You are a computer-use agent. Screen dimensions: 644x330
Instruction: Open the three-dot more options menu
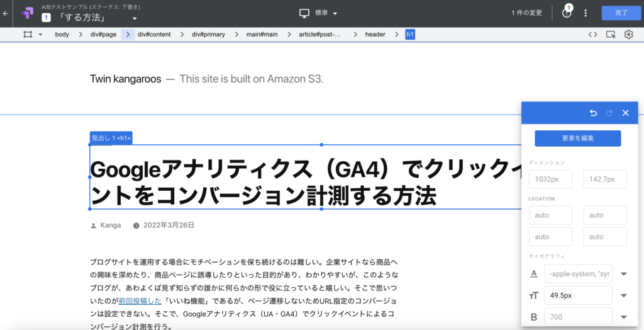pyautogui.click(x=586, y=13)
